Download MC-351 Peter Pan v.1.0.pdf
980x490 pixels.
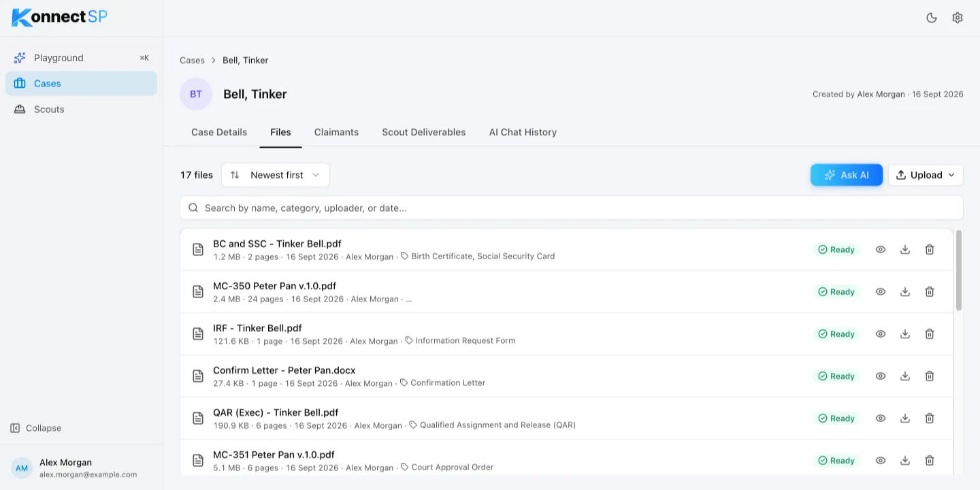(905, 461)
